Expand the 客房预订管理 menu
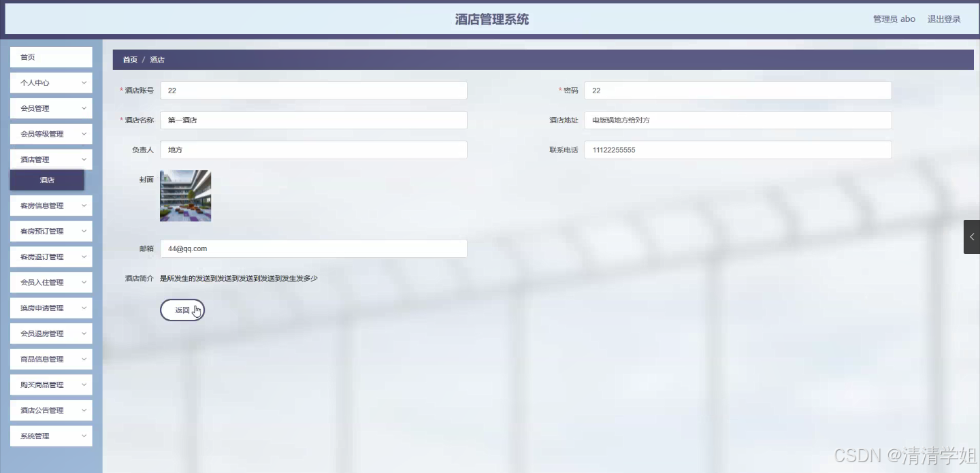This screenshot has height=473, width=980. tap(50, 231)
